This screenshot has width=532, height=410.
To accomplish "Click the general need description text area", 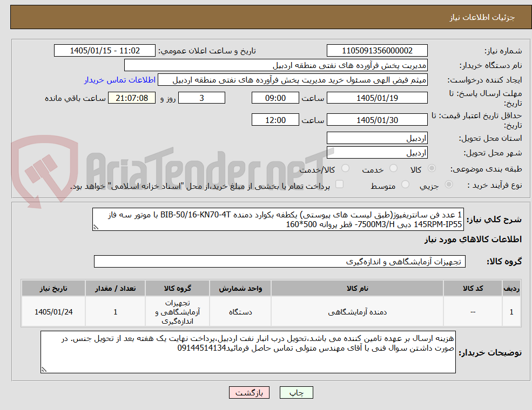I will tap(278, 220).
